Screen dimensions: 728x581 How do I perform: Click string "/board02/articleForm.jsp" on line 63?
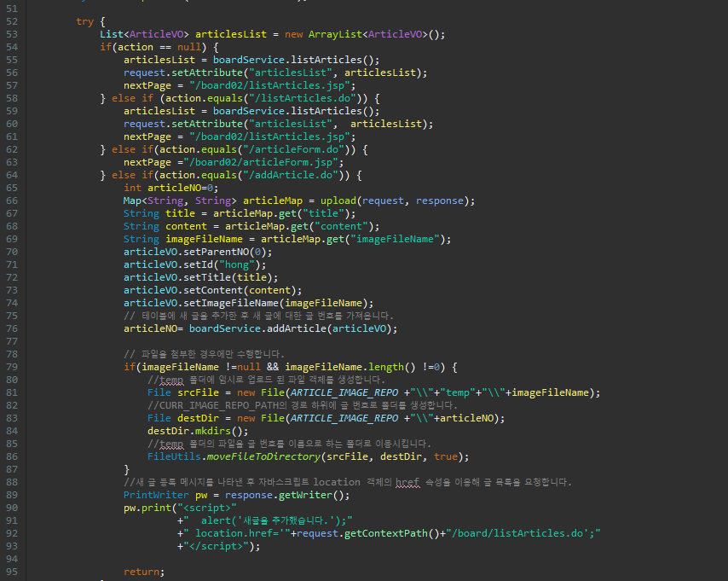(261, 162)
